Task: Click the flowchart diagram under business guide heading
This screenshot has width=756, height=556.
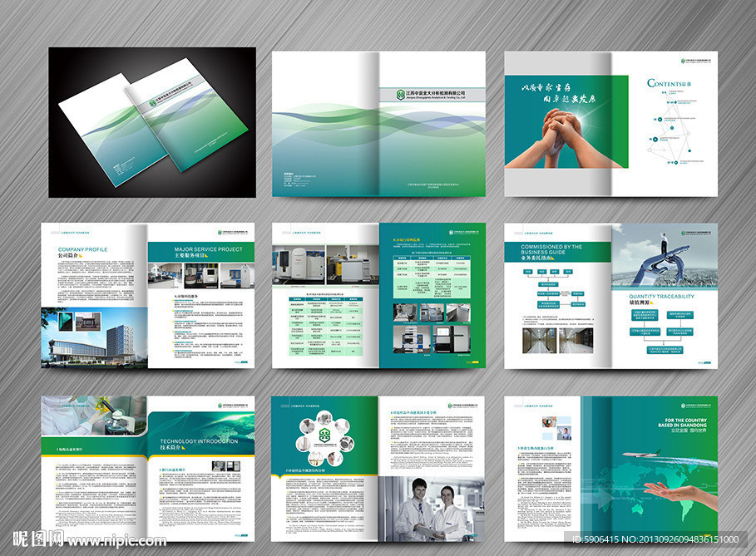Action: pos(554,288)
